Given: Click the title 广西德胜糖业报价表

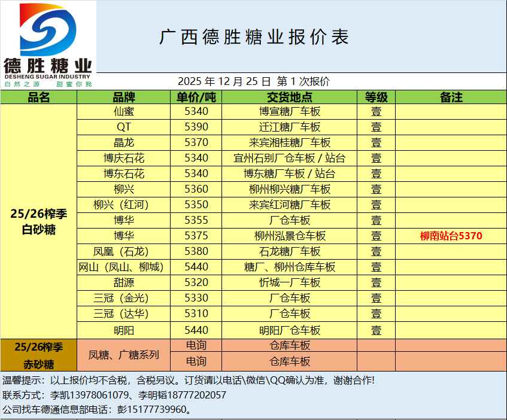Looking at the screenshot, I should click(x=254, y=37).
